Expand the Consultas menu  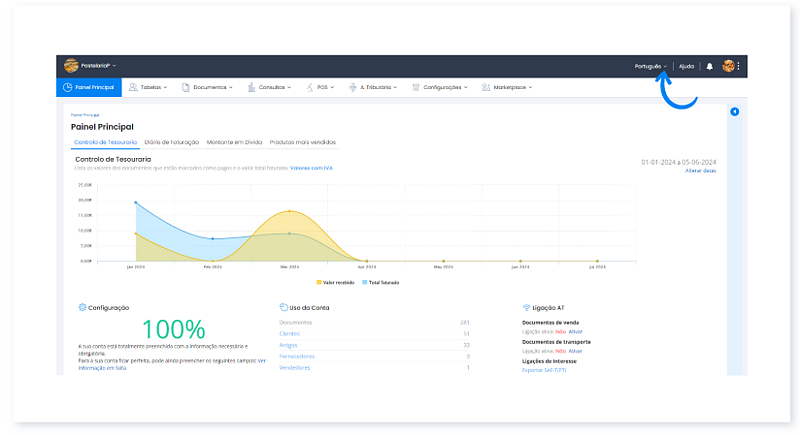click(274, 87)
